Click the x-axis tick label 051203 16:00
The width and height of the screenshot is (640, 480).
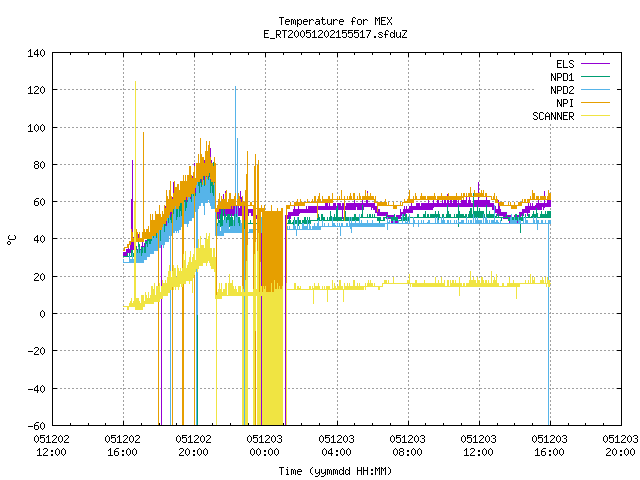click(x=549, y=445)
